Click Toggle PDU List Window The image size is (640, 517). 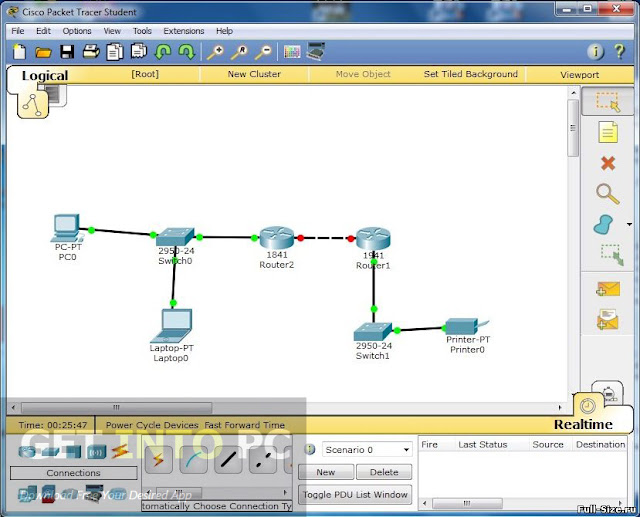[355, 495]
